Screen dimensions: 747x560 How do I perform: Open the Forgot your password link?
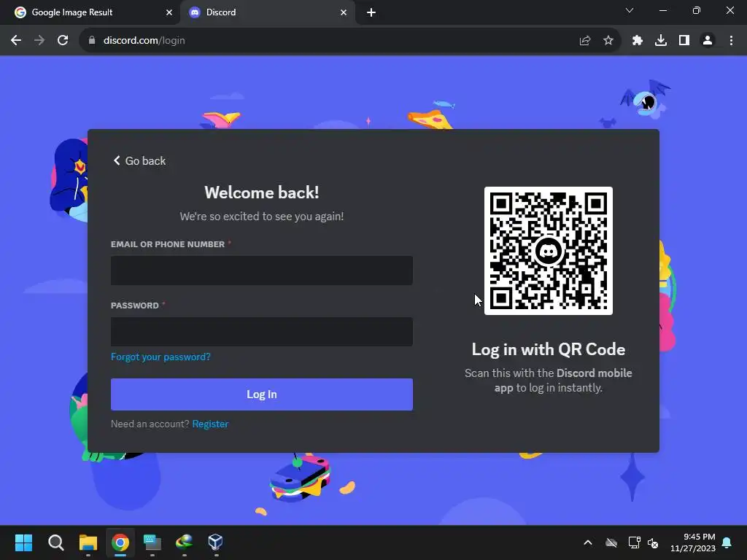(160, 357)
